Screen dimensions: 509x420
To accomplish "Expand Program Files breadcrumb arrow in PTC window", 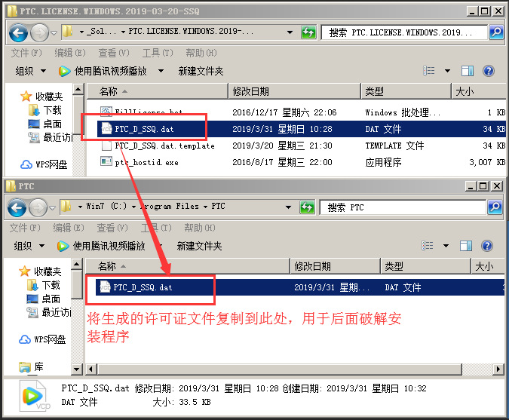I will pos(205,207).
